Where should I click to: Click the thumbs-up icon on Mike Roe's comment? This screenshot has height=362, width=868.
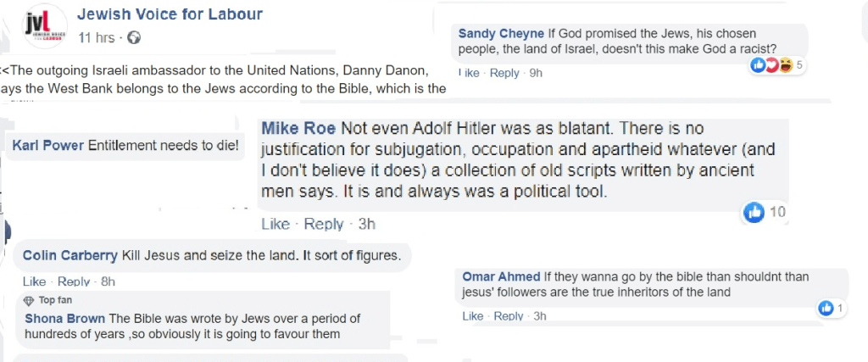pos(754,213)
